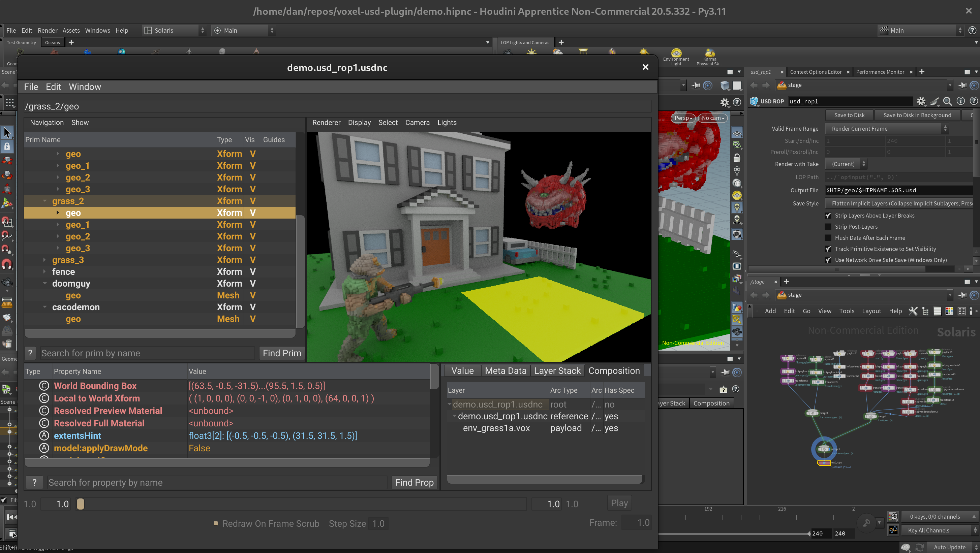This screenshot has width=980, height=553.
Task: Click help icon beside usd_rop1 name
Action: 974,101
